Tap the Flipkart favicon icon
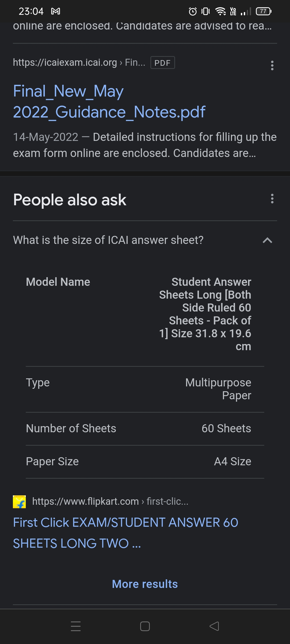This screenshot has height=644, width=290. click(x=19, y=502)
